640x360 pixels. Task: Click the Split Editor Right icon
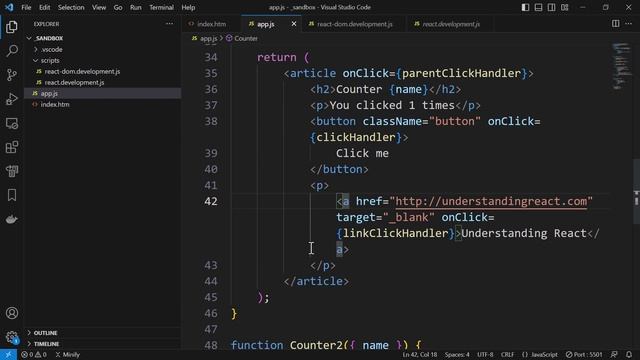[x=615, y=24]
